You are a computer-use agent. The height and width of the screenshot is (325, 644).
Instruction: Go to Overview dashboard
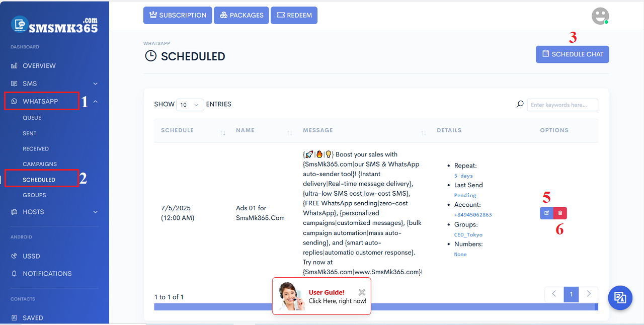pyautogui.click(x=39, y=66)
